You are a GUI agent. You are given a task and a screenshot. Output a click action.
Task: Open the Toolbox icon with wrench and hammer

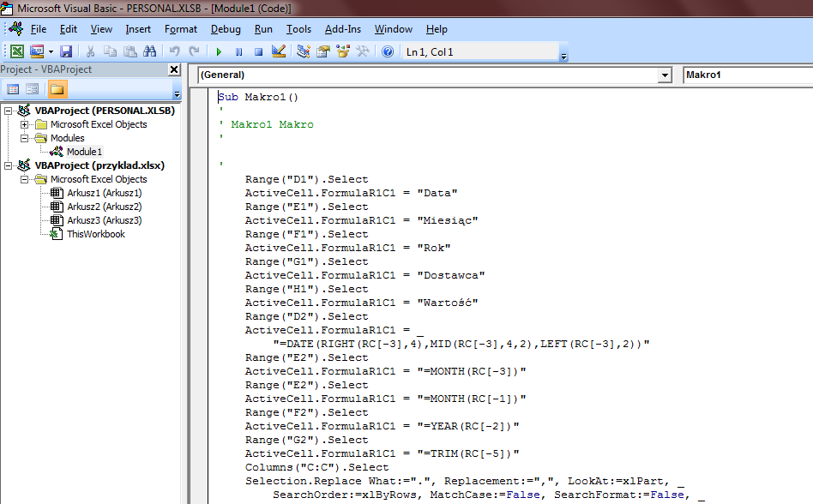[x=363, y=51]
